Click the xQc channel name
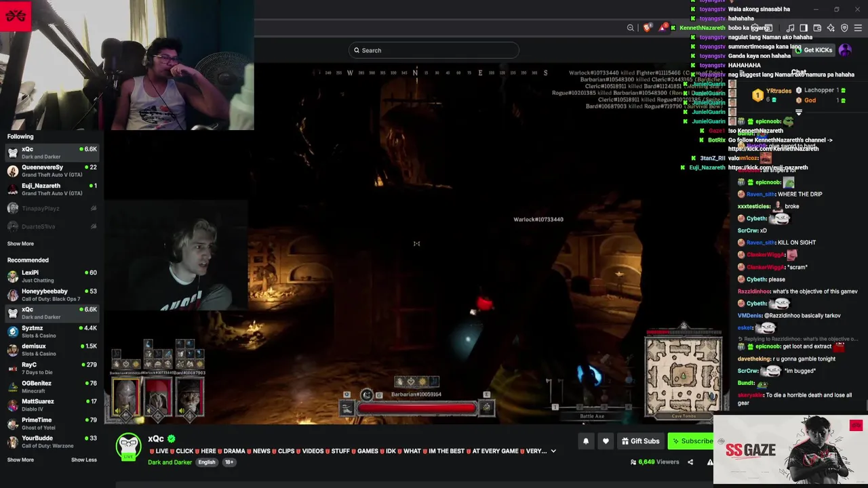This screenshot has height=488, width=868. pos(156,439)
